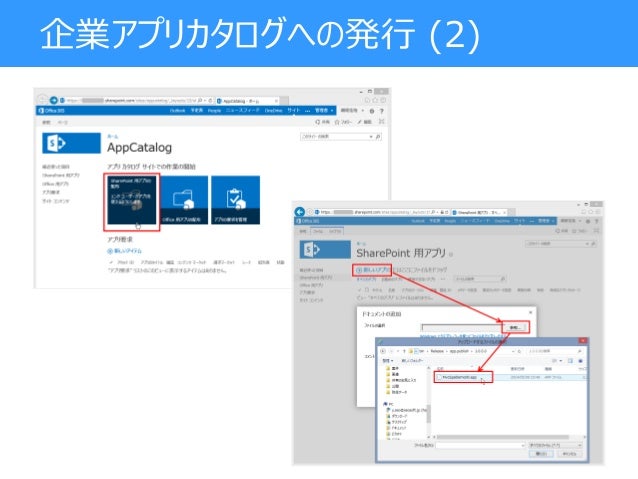638x479 pixels.
Task: Click horizontal scrollbar in file dialog list
Action: 505,437
